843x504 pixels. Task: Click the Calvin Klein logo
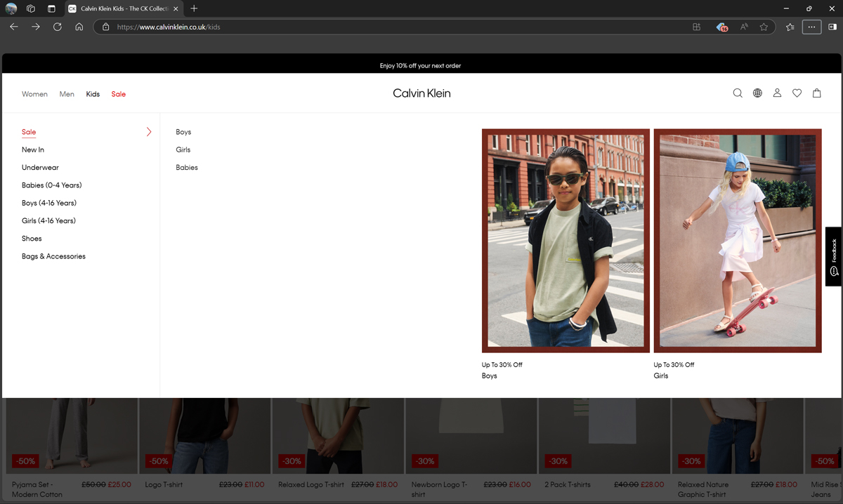pyautogui.click(x=421, y=93)
